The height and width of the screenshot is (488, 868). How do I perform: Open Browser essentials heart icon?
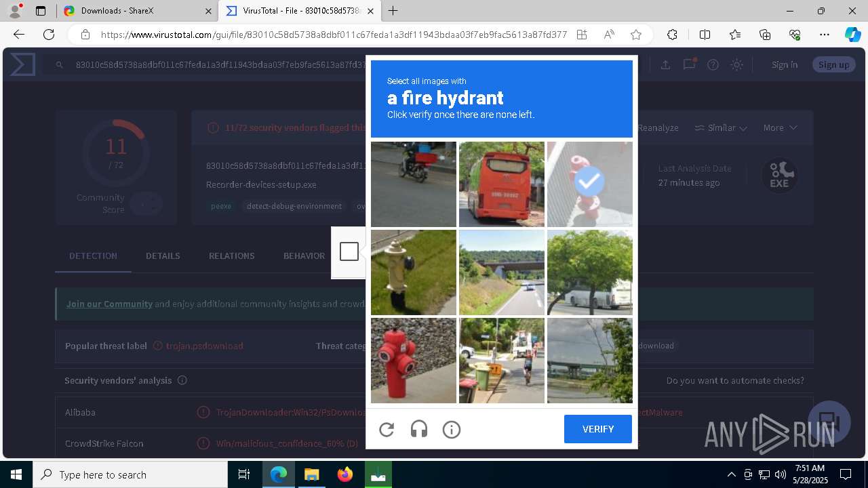[795, 35]
